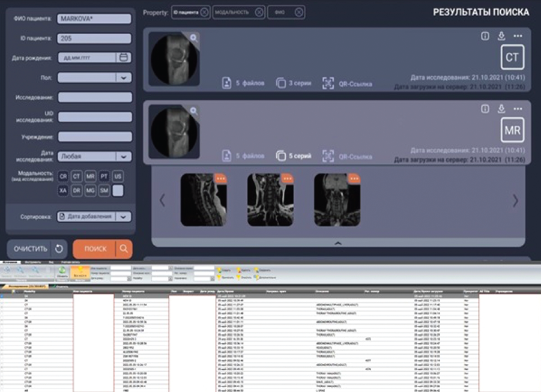
Task: Toggle the DR modality filter
Action: (77, 190)
